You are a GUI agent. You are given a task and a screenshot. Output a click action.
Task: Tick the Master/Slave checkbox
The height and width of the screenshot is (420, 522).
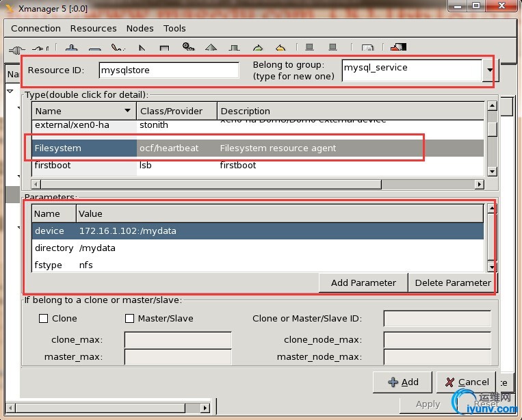coord(129,319)
